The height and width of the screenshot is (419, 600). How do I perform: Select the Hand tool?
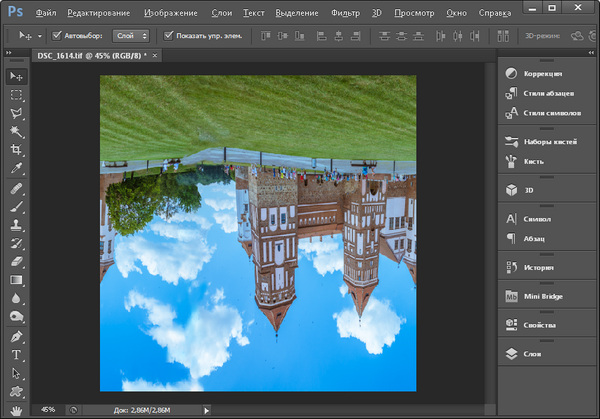[x=16, y=410]
